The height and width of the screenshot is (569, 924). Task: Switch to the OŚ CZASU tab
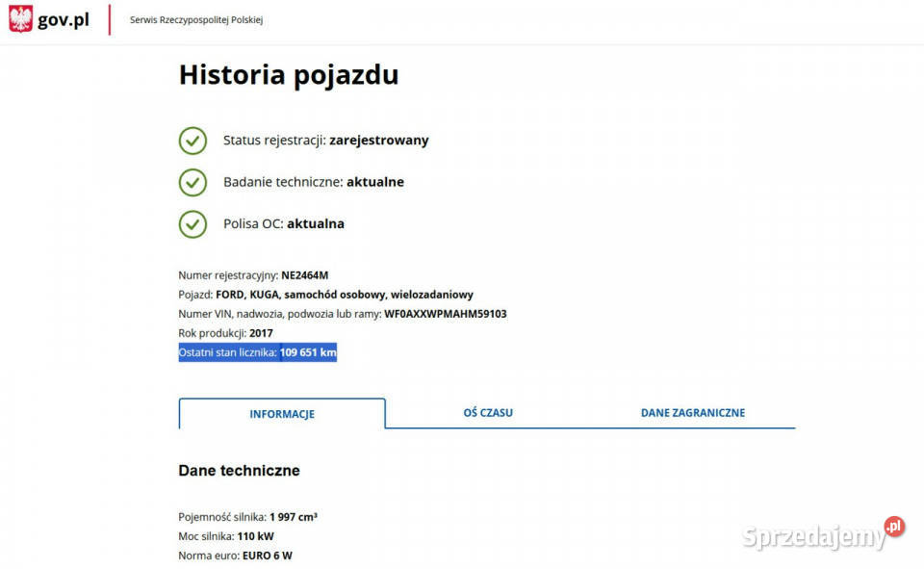tap(488, 413)
